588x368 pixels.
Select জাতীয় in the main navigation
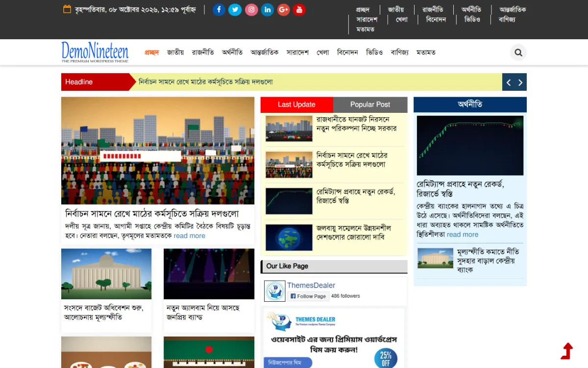(x=175, y=53)
